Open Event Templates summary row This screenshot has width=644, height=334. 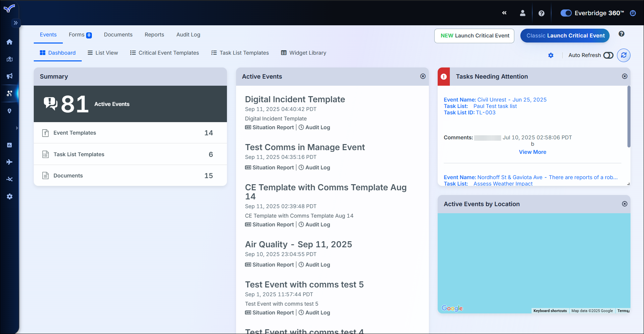pyautogui.click(x=130, y=133)
